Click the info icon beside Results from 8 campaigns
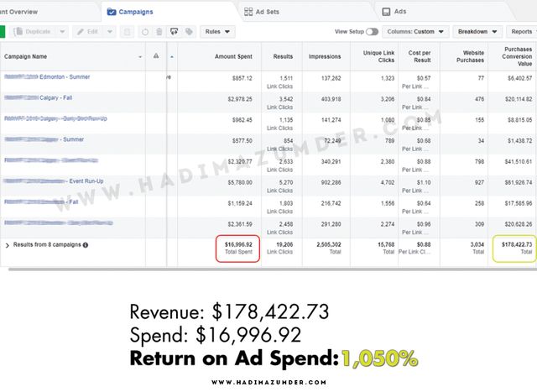Image resolution: width=537 pixels, height=392 pixels. pos(86,245)
